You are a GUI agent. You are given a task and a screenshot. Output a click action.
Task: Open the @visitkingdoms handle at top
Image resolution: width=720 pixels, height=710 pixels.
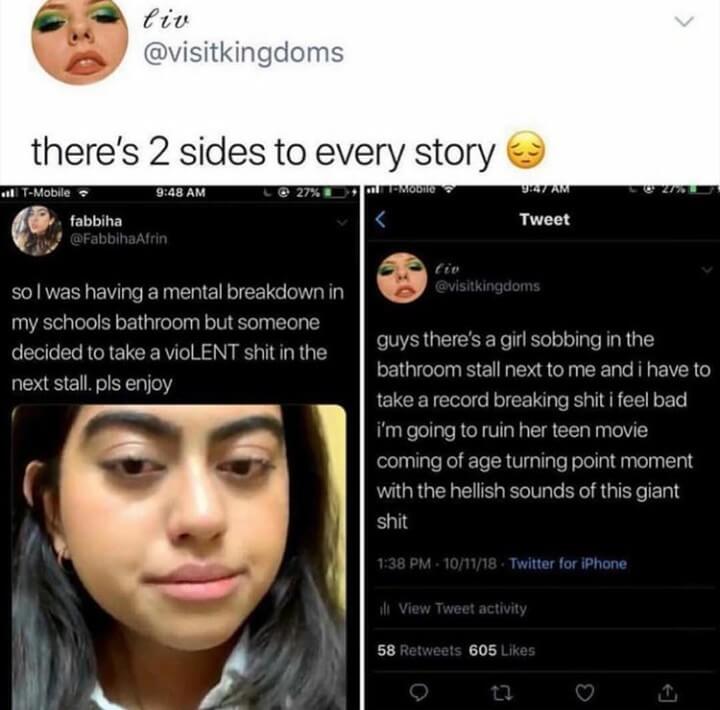point(244,53)
